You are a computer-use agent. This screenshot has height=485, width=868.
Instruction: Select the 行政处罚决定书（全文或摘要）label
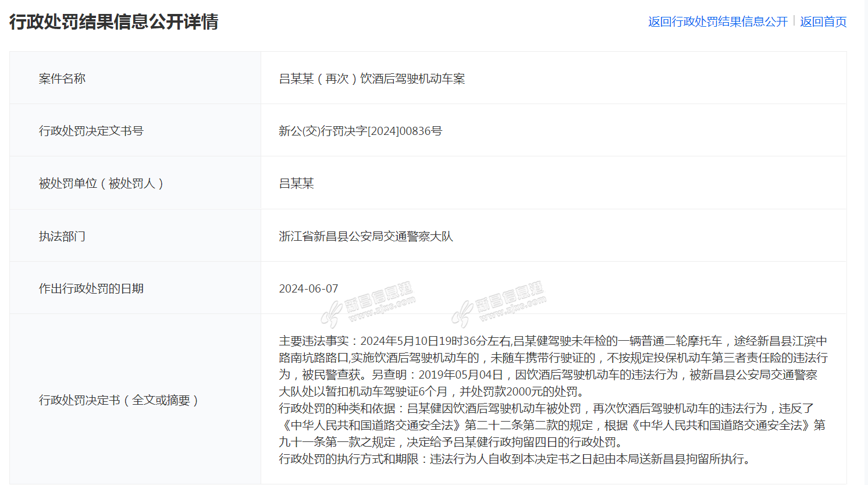[x=119, y=400]
